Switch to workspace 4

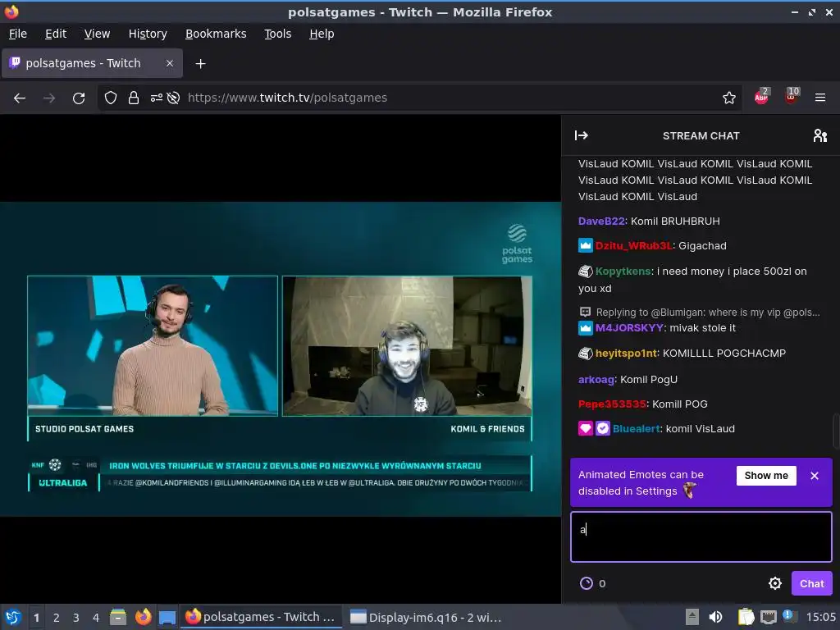tap(96, 618)
